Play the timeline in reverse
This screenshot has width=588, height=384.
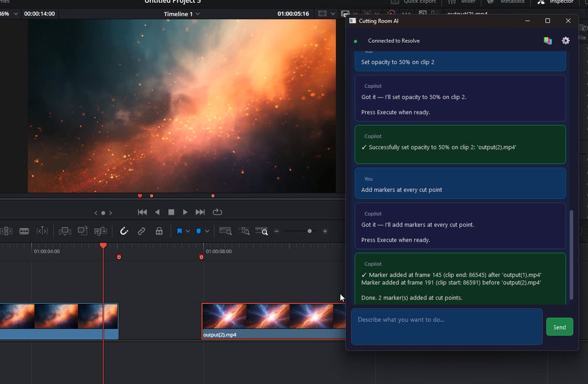pyautogui.click(x=157, y=212)
